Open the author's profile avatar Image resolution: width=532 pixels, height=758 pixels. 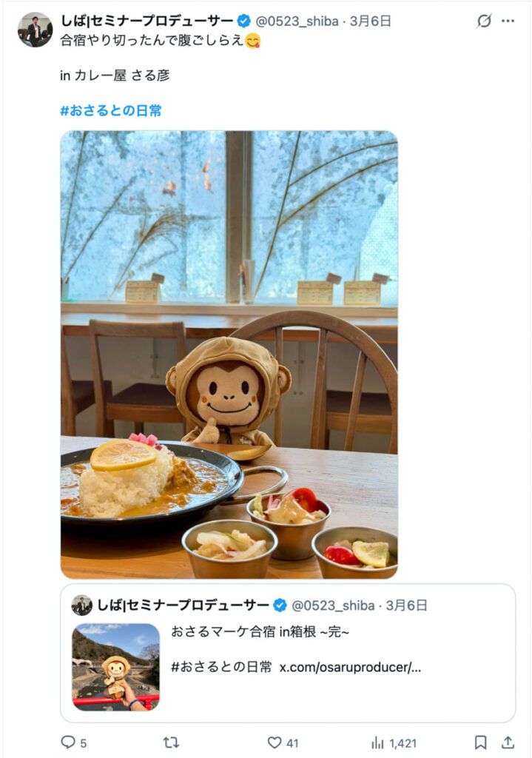pos(36,30)
